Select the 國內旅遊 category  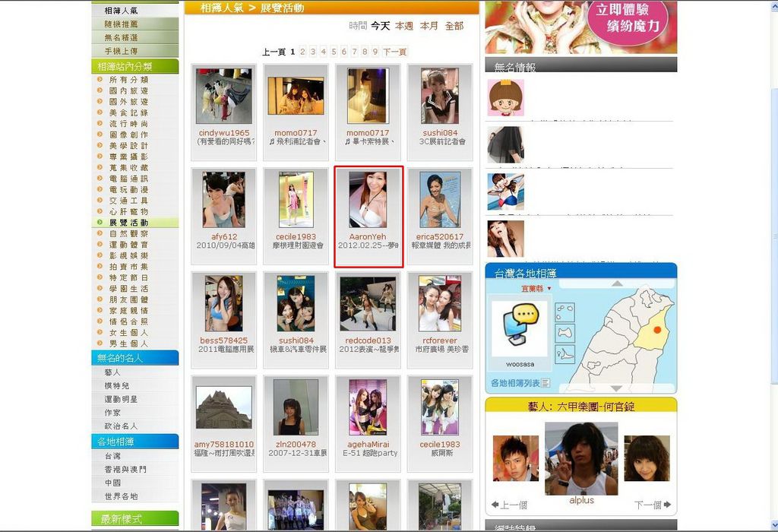[x=128, y=90]
